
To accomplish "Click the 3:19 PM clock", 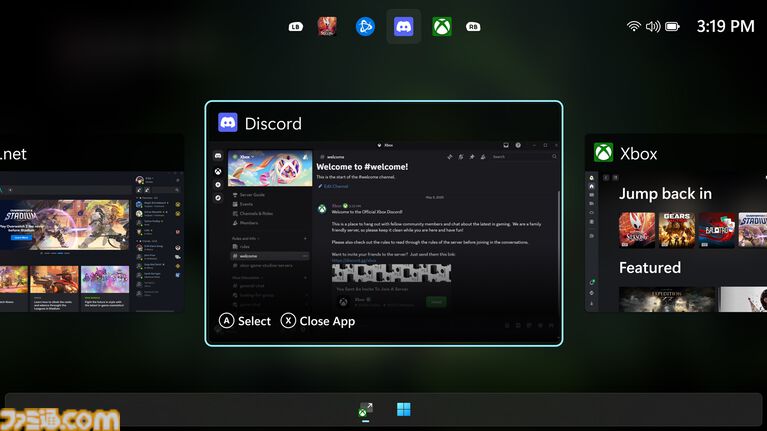I will (725, 26).
